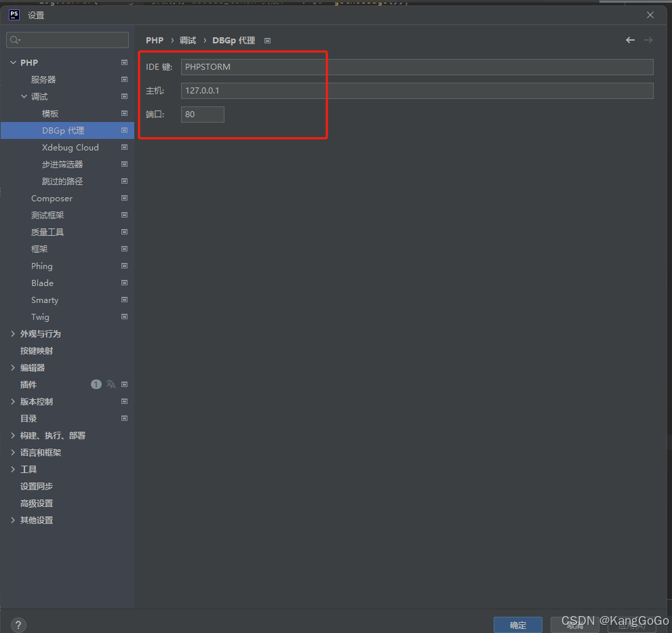Click 调试 in the breadcrumb
The width and height of the screenshot is (672, 633).
coord(188,40)
